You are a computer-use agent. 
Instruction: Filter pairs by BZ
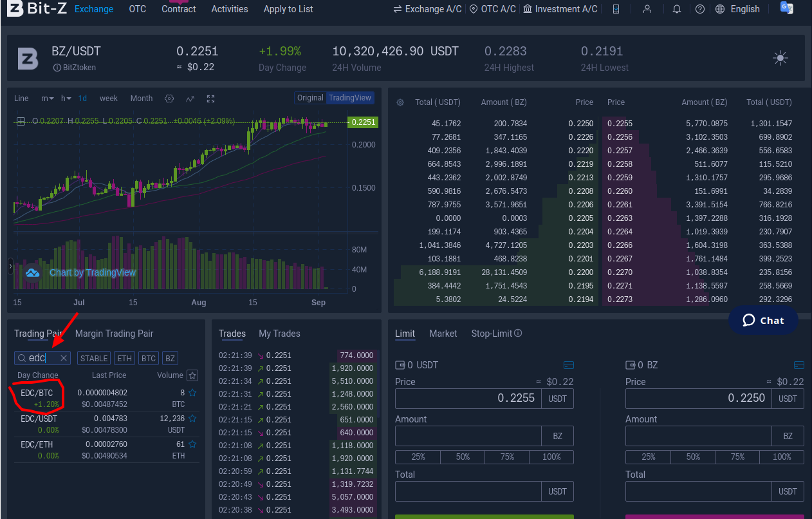tap(170, 358)
